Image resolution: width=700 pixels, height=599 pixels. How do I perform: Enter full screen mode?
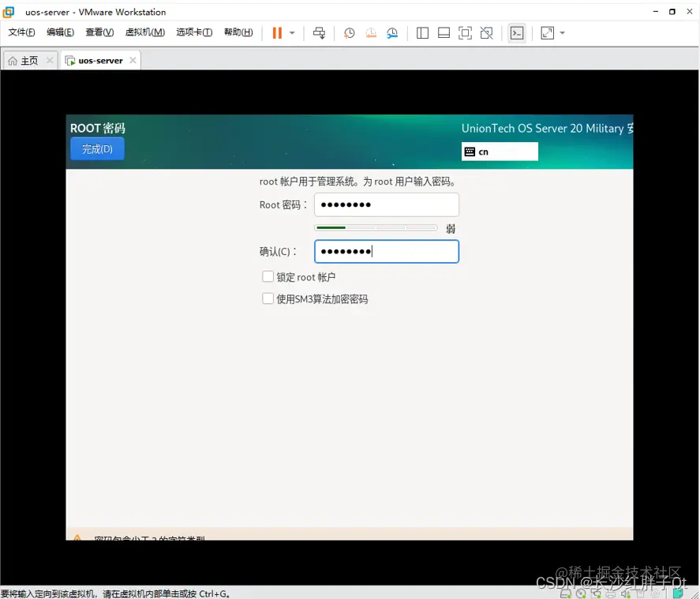tap(465, 32)
